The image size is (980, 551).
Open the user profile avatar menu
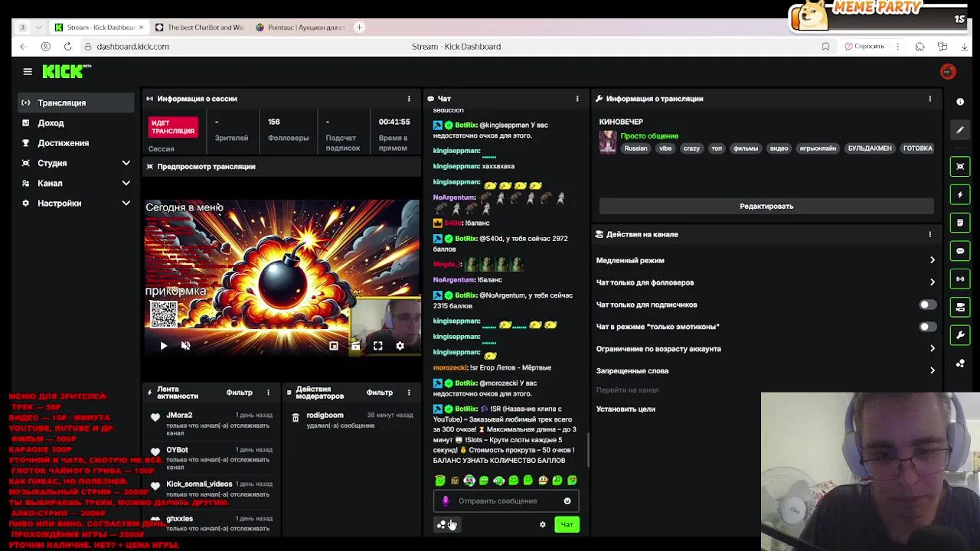pyautogui.click(x=948, y=71)
